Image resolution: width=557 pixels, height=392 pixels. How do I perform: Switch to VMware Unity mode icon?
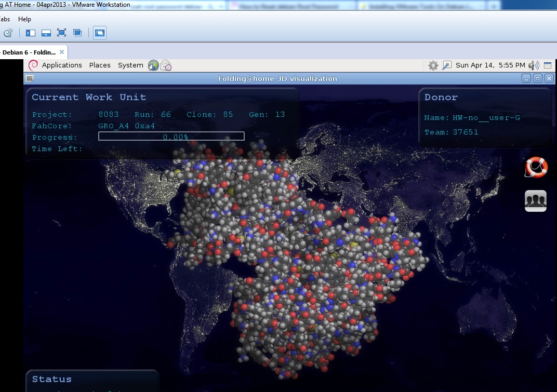(77, 33)
